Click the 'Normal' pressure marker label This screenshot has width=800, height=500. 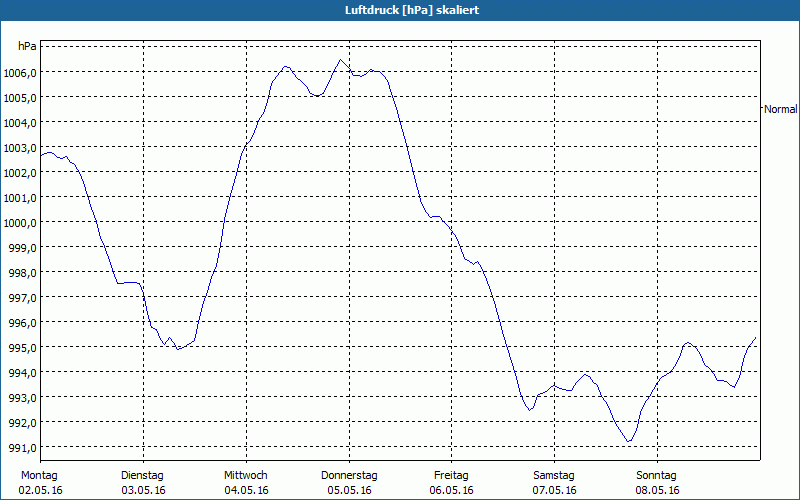pyautogui.click(x=781, y=109)
